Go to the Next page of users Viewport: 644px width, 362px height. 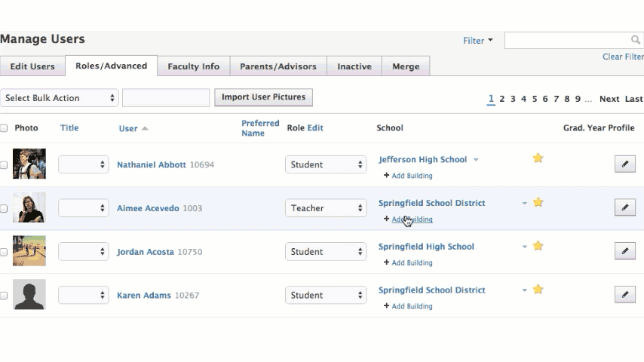609,99
